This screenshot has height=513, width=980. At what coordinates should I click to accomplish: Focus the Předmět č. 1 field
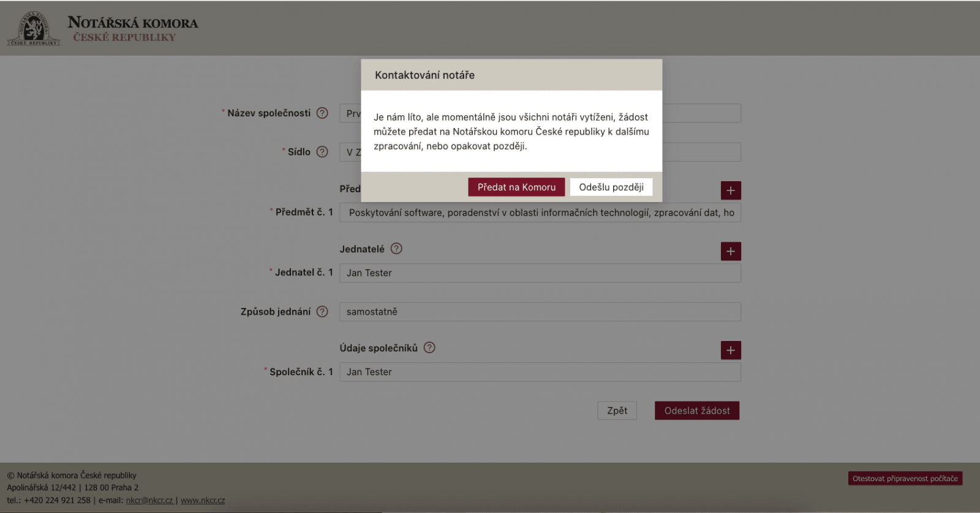tap(540, 213)
